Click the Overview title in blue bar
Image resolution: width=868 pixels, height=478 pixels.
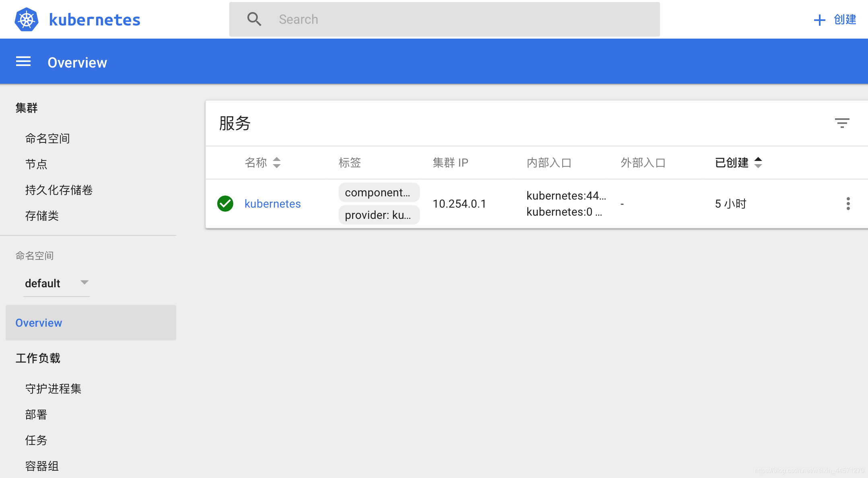(x=77, y=62)
